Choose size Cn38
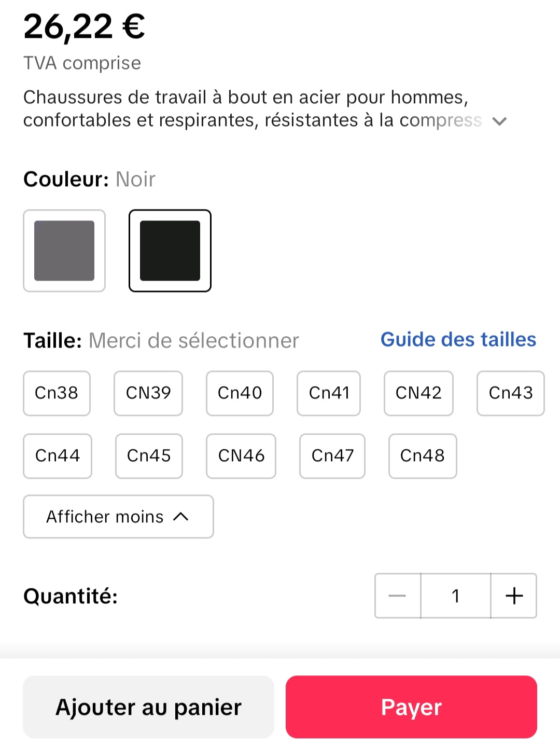560x747 pixels. coord(57,393)
